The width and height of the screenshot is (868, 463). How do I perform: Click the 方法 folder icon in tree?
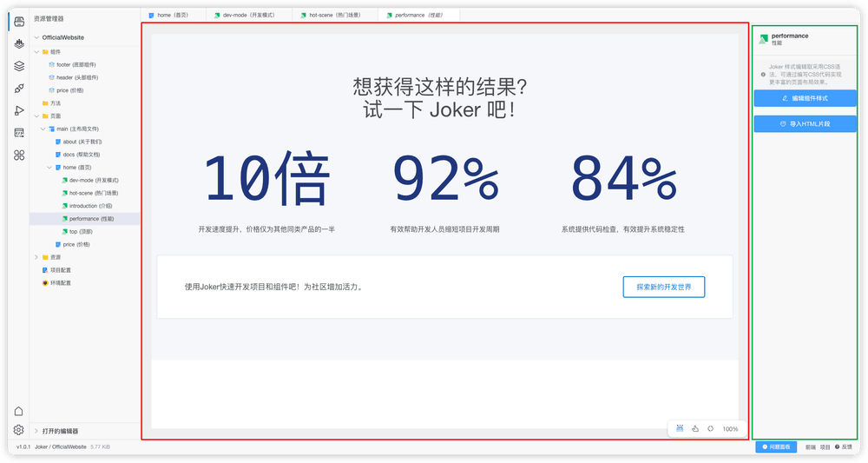[45, 103]
